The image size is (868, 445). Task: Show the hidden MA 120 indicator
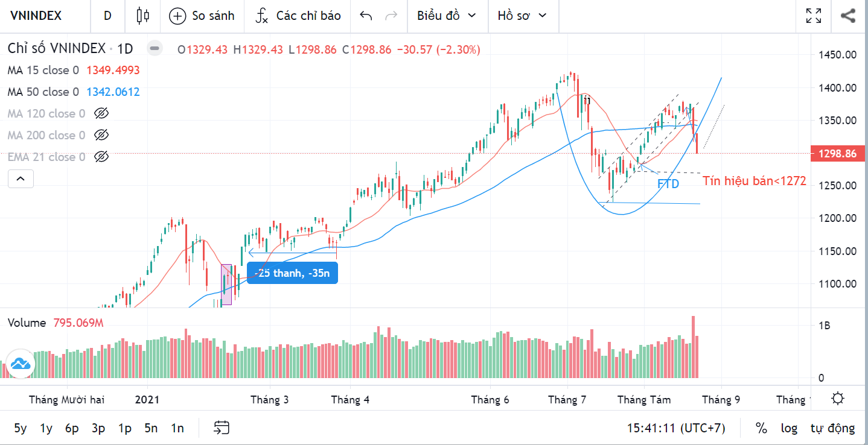pyautogui.click(x=101, y=113)
